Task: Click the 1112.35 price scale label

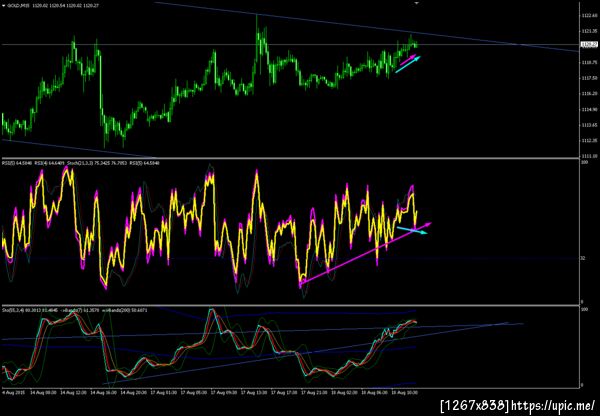Action: coord(589,140)
